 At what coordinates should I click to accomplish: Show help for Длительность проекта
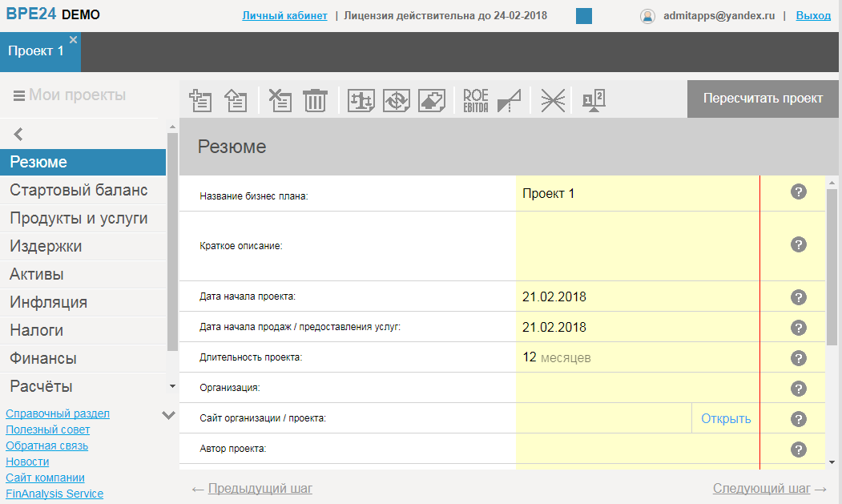(x=799, y=358)
